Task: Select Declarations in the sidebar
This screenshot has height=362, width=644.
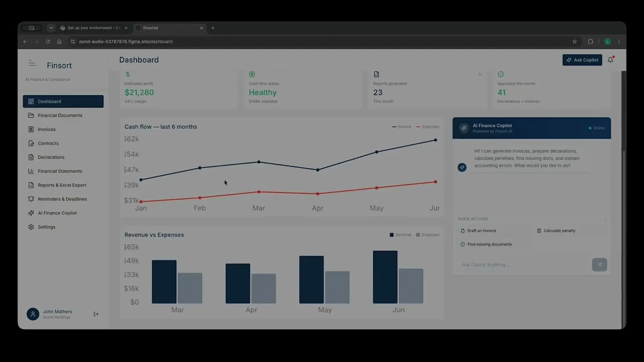Action: [63, 157]
